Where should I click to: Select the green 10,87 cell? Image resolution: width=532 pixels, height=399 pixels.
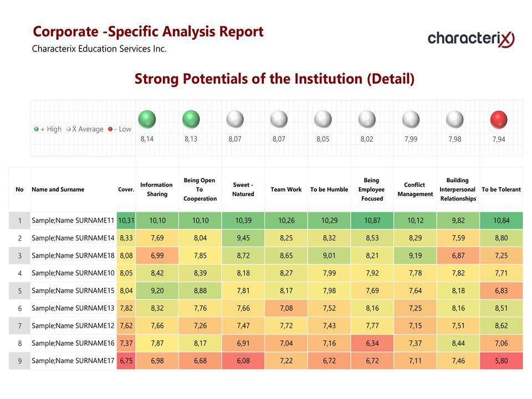(372, 221)
